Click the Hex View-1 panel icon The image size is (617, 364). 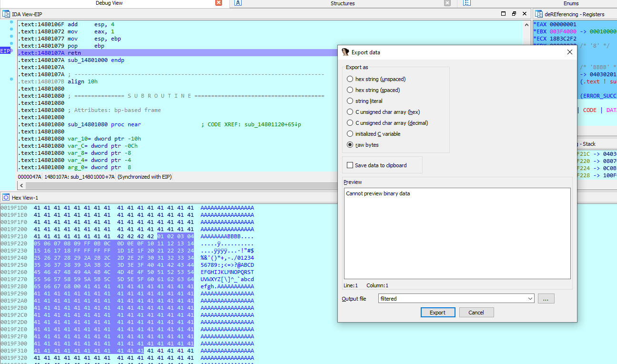[x=6, y=197]
